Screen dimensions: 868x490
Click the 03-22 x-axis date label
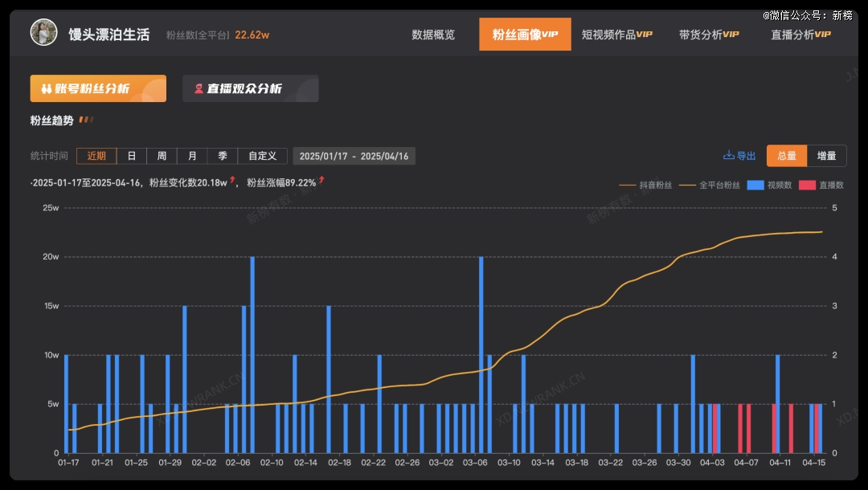click(x=611, y=463)
